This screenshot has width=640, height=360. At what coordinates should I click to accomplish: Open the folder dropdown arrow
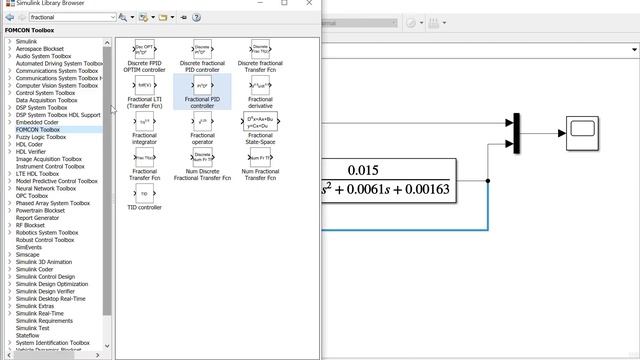coord(172,17)
